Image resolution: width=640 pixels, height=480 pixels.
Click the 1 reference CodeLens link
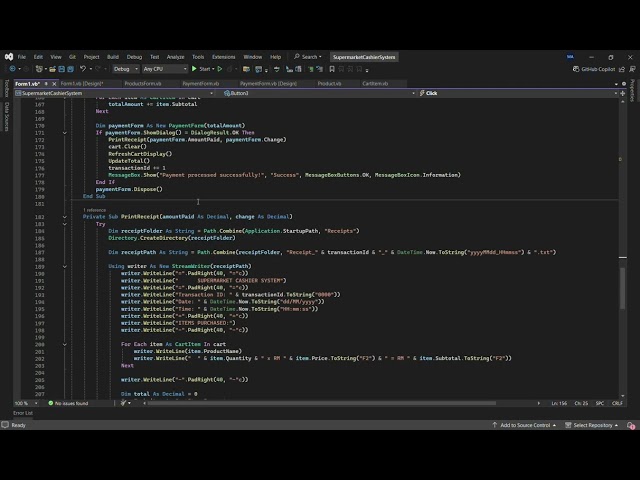tap(95, 210)
